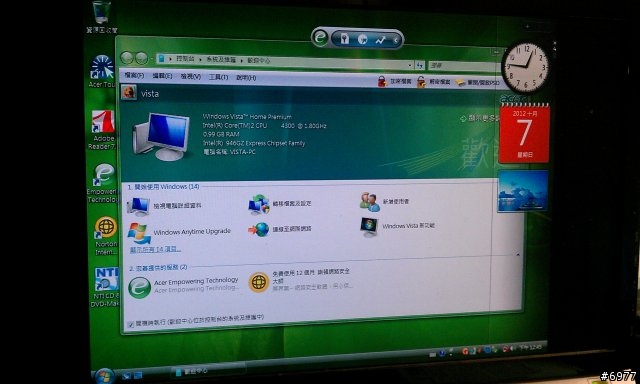The image size is (640, 384).
Task: Click the Back navigation arrow button
Action: pyautogui.click(x=127, y=58)
